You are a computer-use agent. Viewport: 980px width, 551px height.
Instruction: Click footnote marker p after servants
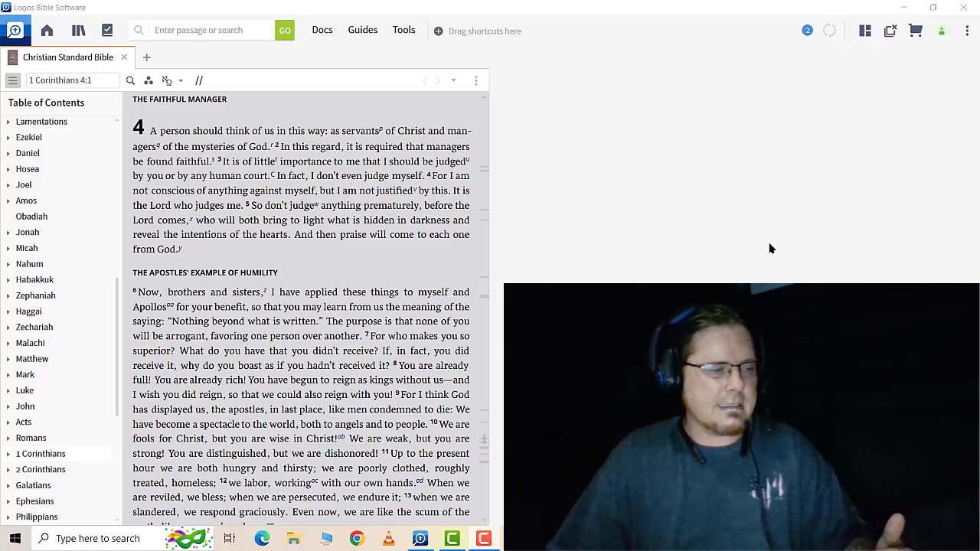coord(381,129)
